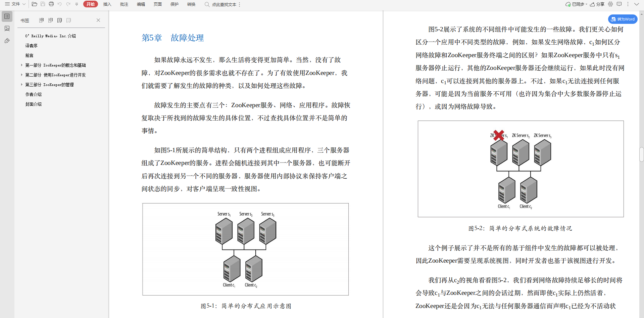Expand all bookmarks with the plus icon

pos(42,20)
